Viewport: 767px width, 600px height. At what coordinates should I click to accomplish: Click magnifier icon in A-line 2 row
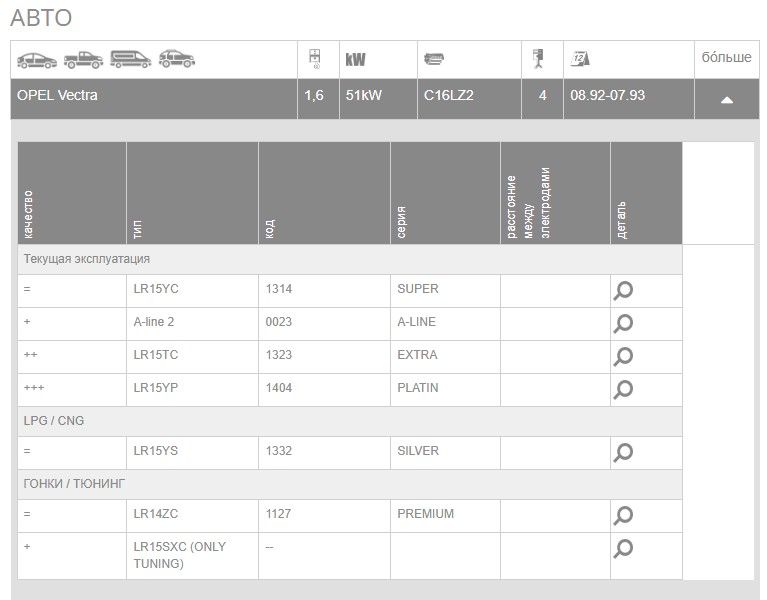(623, 324)
